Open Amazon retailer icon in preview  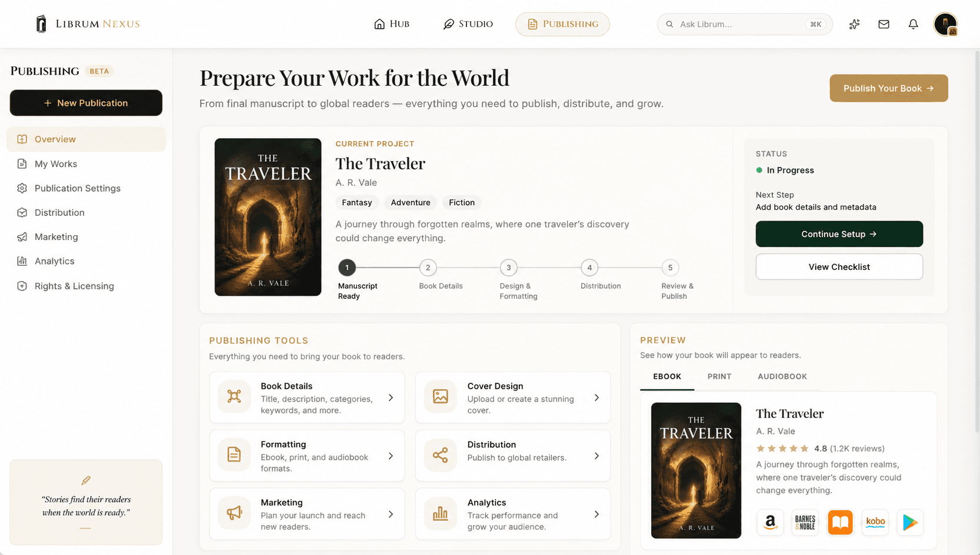pos(770,522)
